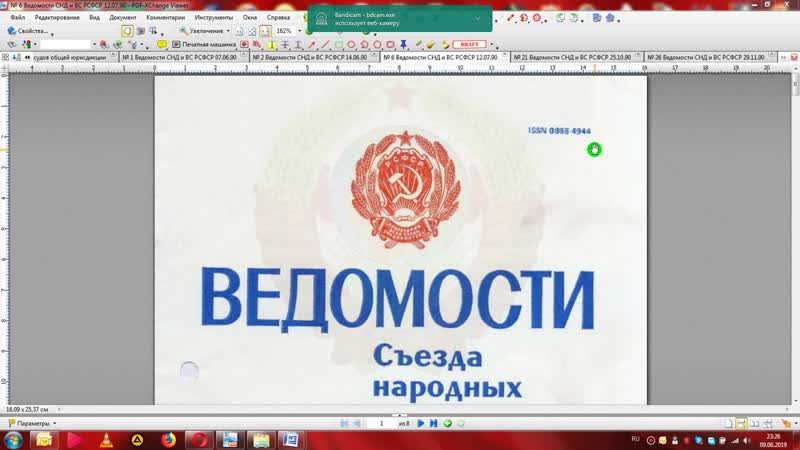800x450 pixels.
Task: Open the Параметры options dropdown
Action: pos(32,423)
